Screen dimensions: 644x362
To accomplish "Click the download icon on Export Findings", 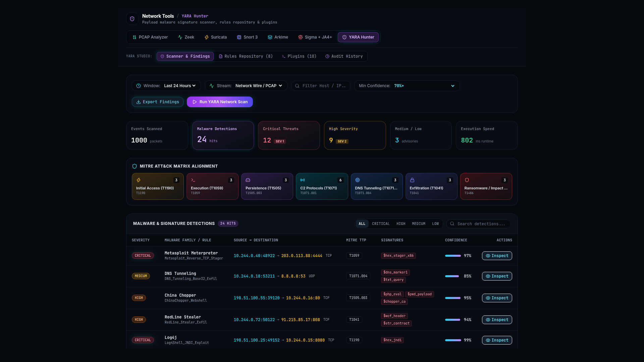I will [139, 102].
